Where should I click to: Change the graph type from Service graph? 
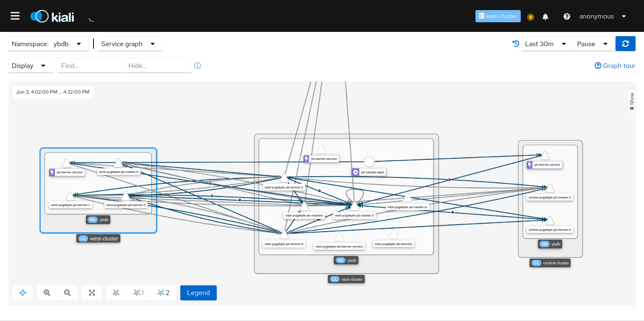pos(130,44)
